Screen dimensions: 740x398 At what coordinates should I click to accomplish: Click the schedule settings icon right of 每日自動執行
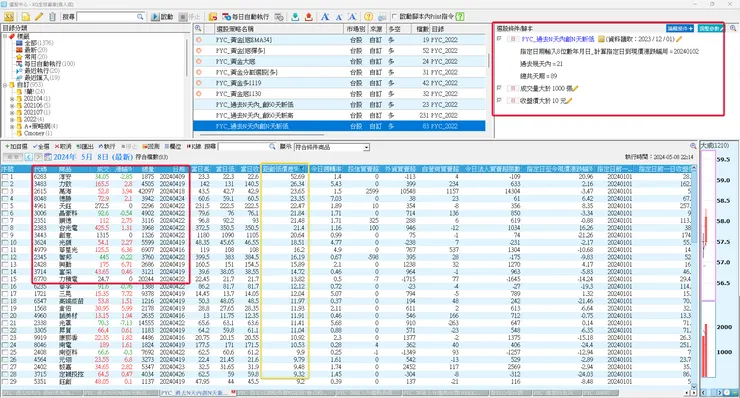tap(279, 17)
